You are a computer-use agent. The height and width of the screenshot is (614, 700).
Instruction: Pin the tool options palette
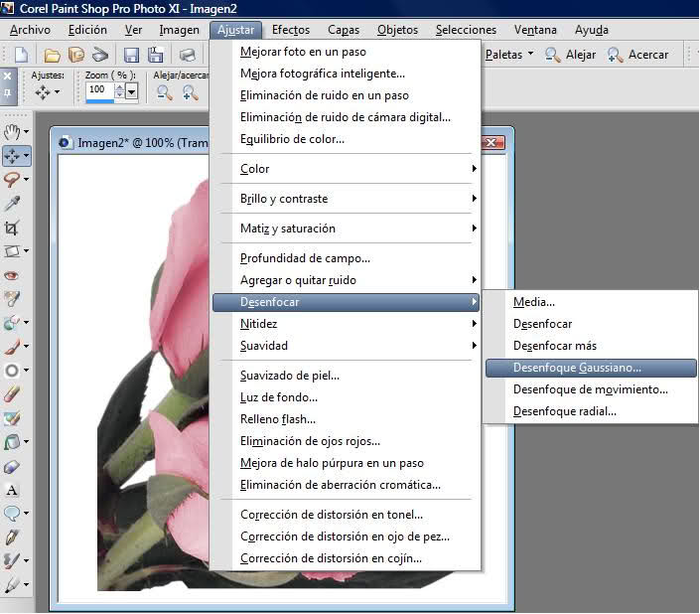click(x=7, y=93)
